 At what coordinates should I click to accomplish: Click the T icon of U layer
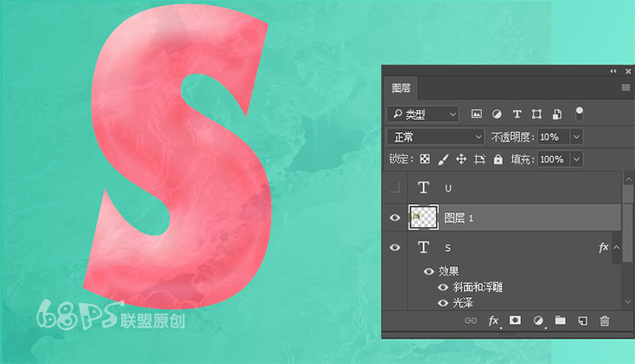pyautogui.click(x=423, y=187)
